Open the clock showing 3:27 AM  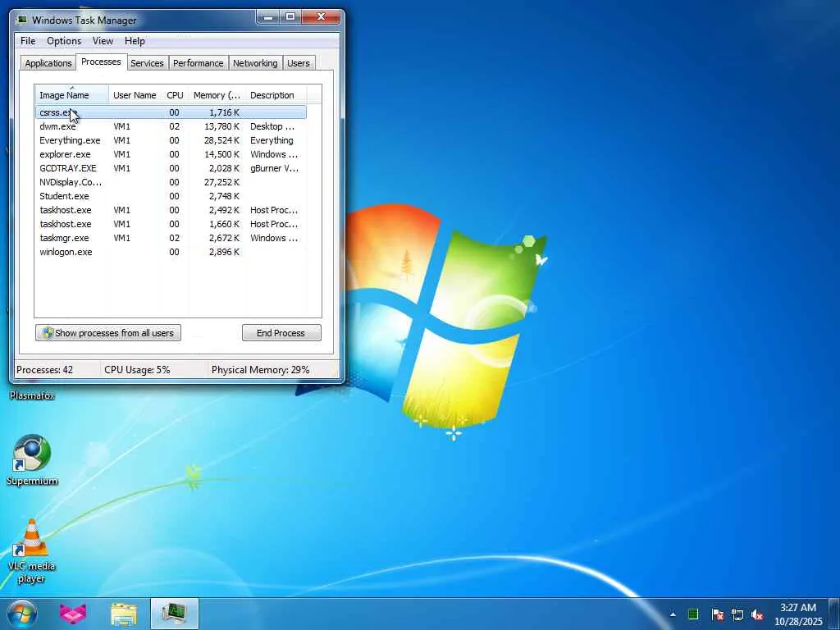click(797, 608)
